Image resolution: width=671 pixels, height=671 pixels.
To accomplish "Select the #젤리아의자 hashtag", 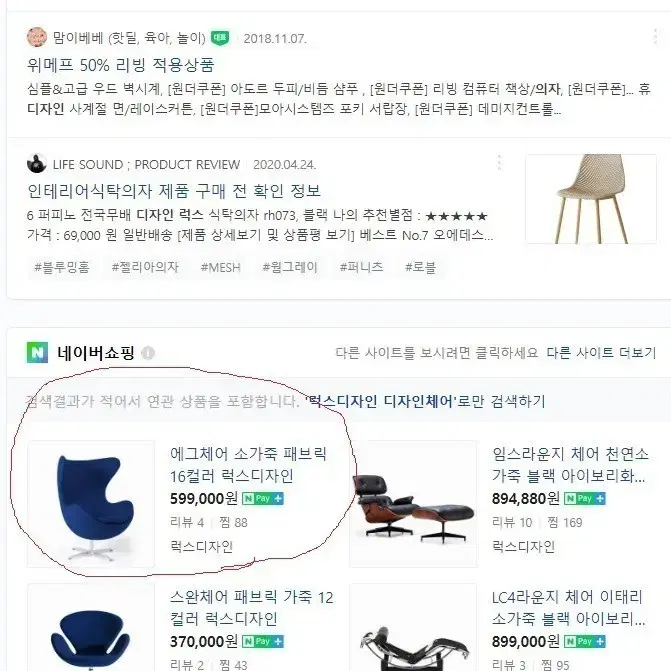I will tap(145, 267).
